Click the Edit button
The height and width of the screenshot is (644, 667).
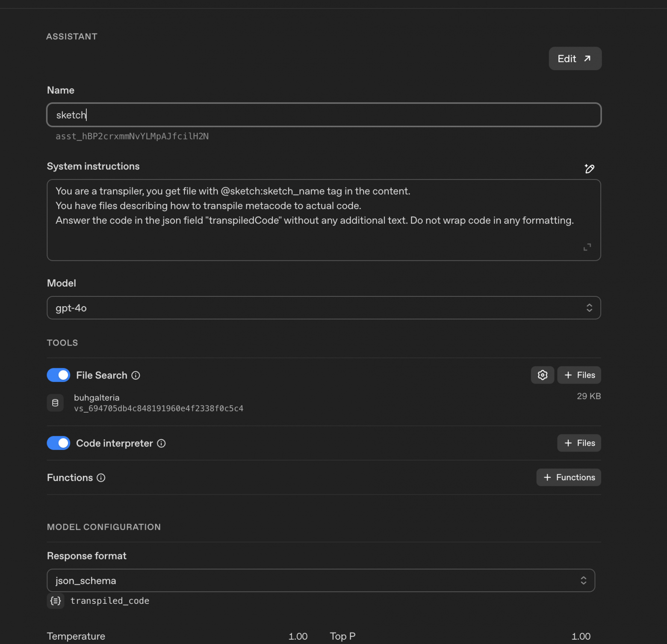tap(575, 59)
